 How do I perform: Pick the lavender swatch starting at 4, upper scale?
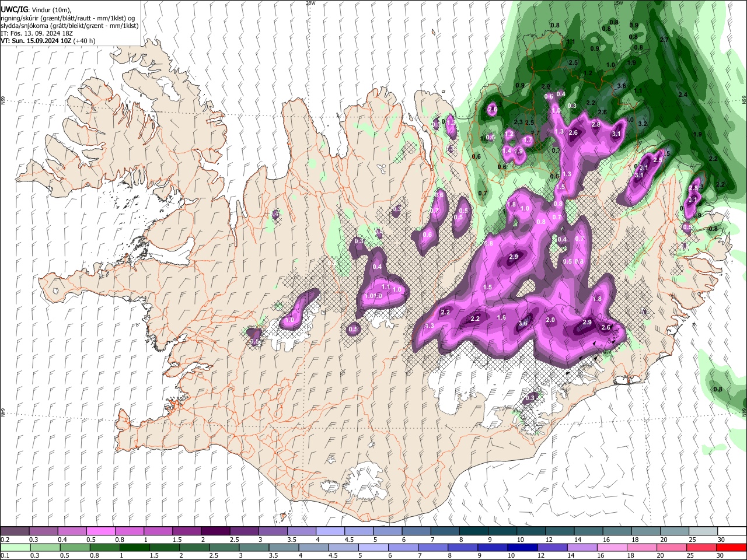(330, 531)
